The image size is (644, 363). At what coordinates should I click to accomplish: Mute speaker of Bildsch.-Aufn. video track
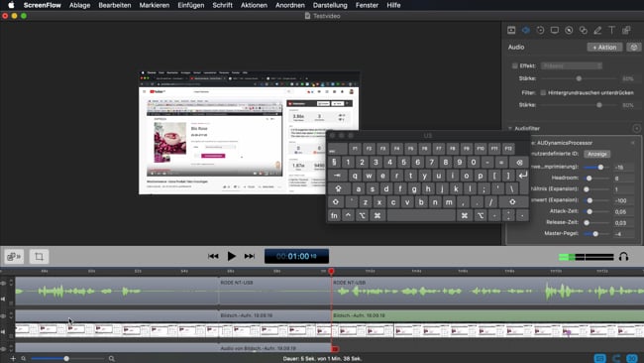(x=3, y=331)
